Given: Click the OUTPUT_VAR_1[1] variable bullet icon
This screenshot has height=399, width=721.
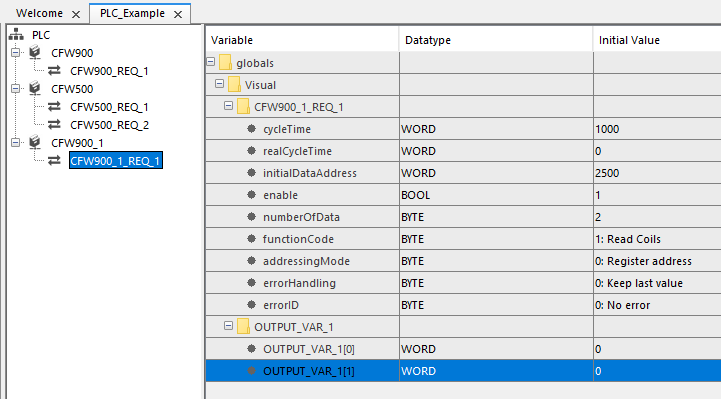Looking at the screenshot, I should tap(252, 370).
